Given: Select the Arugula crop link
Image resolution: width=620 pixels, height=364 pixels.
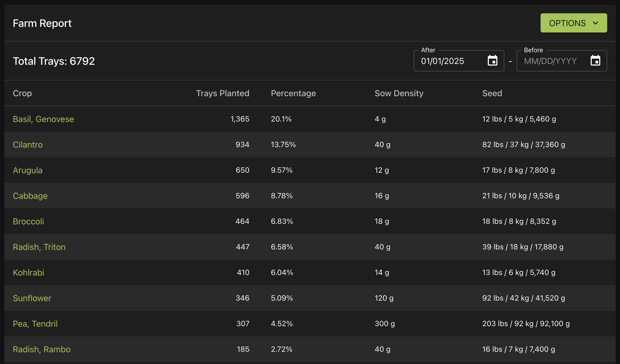Looking at the screenshot, I should pos(28,170).
